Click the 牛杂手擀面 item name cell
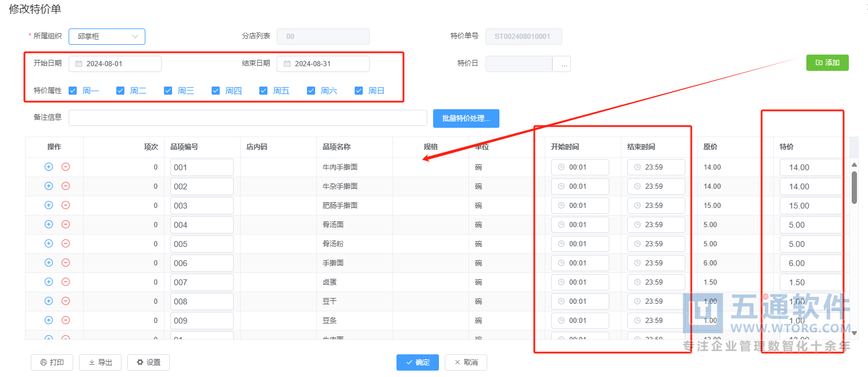The width and height of the screenshot is (868, 377). pos(340,186)
